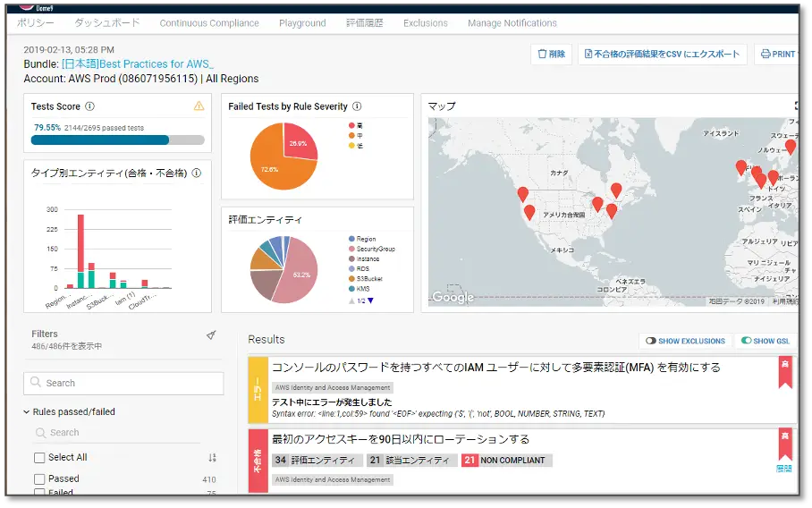The height and width of the screenshot is (508, 812).
Task: Click the red 不合格 status strip
Action: click(x=258, y=461)
